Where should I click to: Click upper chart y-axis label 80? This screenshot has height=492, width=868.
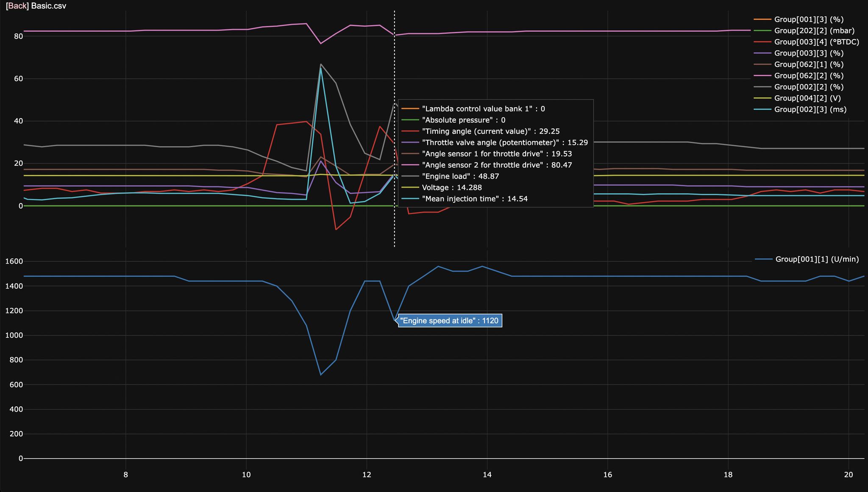pos(18,36)
